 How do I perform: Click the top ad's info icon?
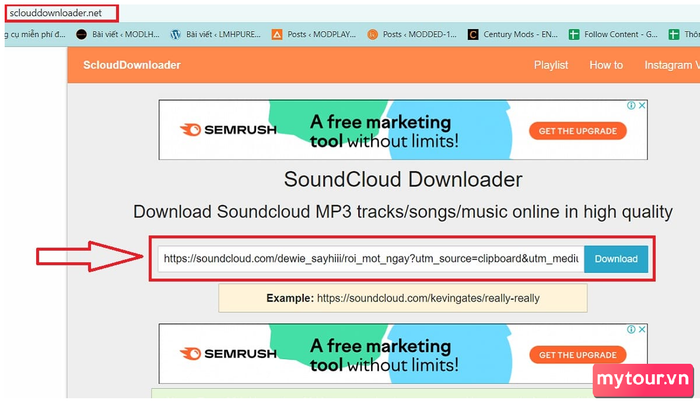click(631, 105)
